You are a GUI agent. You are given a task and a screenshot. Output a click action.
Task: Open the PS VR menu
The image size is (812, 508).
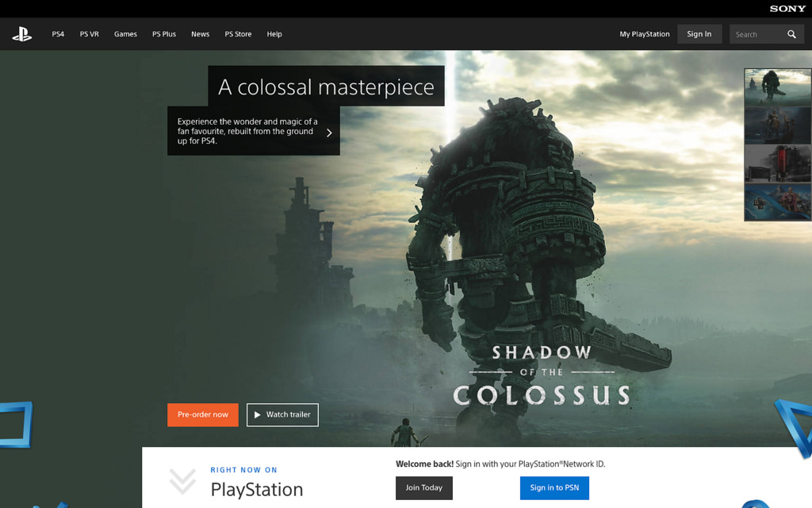click(89, 34)
